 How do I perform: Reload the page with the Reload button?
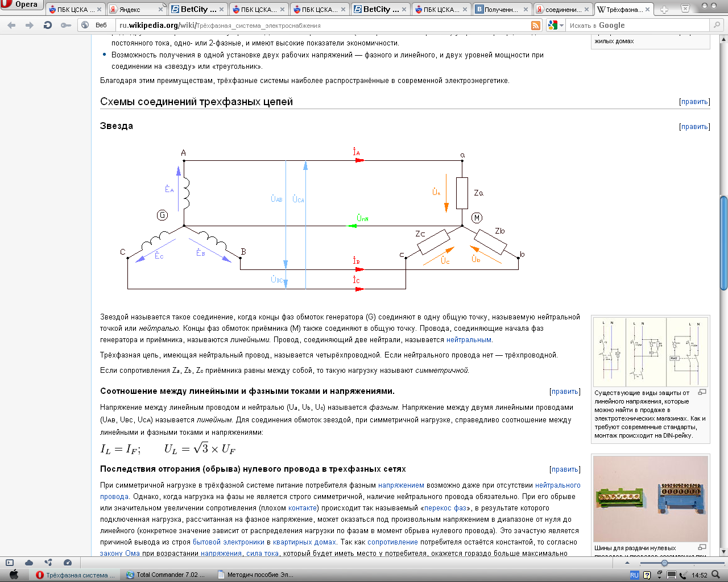click(48, 25)
